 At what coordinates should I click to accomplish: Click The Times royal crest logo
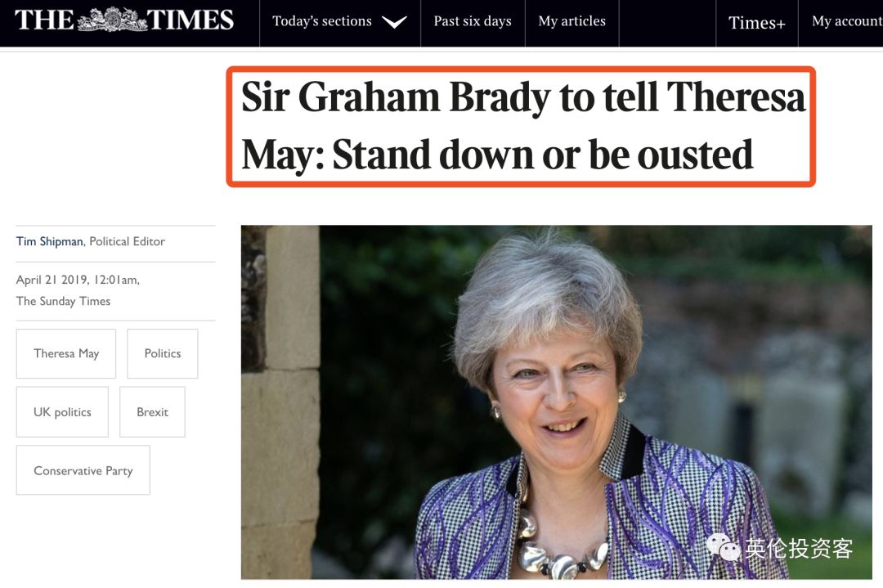coord(124,20)
